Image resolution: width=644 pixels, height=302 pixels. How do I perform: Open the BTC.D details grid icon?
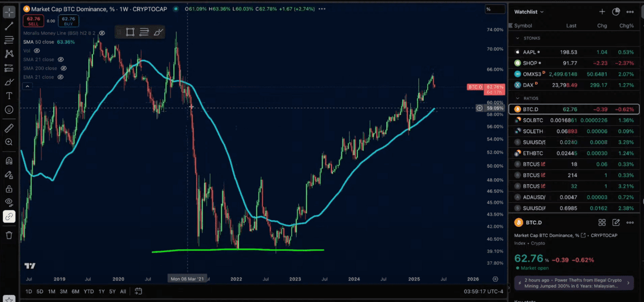click(x=602, y=223)
